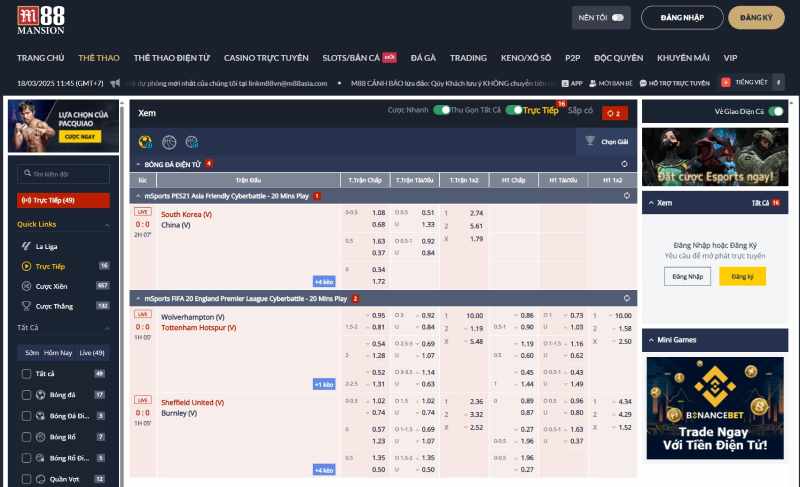Image resolution: width=800 pixels, height=487 pixels.
Task: Collapse the FIFA 20 England Premier League group
Action: click(138, 298)
